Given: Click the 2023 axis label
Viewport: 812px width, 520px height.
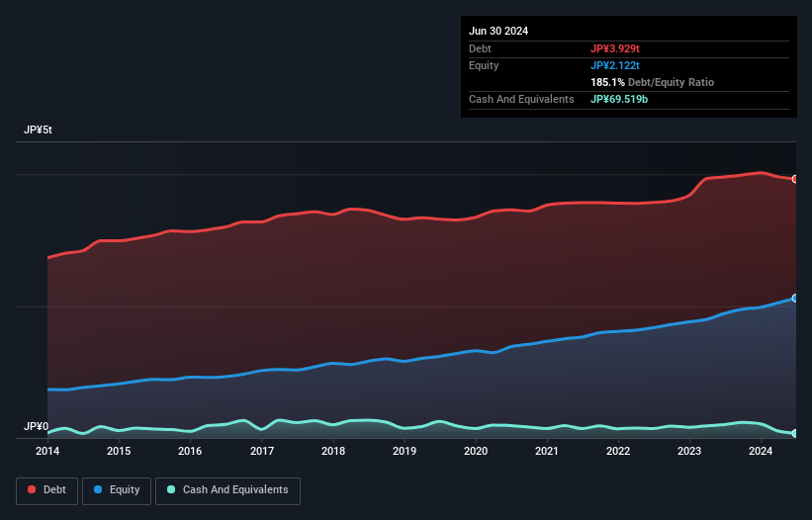Looking at the screenshot, I should click(x=689, y=451).
